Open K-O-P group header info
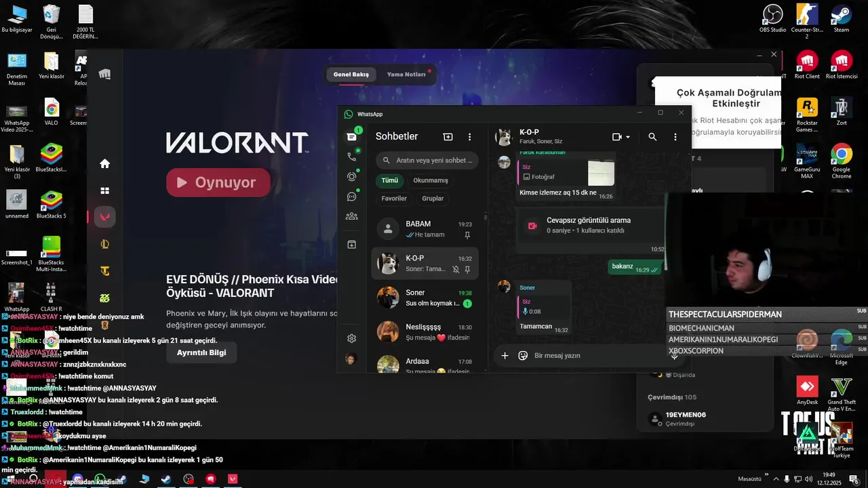Screen dimensions: 868x488 [541, 137]
